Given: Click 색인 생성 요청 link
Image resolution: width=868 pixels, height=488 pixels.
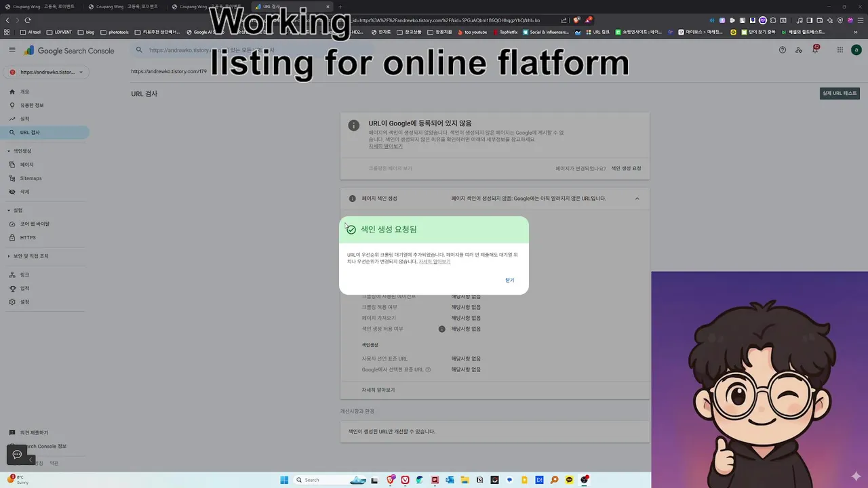Looking at the screenshot, I should (626, 169).
